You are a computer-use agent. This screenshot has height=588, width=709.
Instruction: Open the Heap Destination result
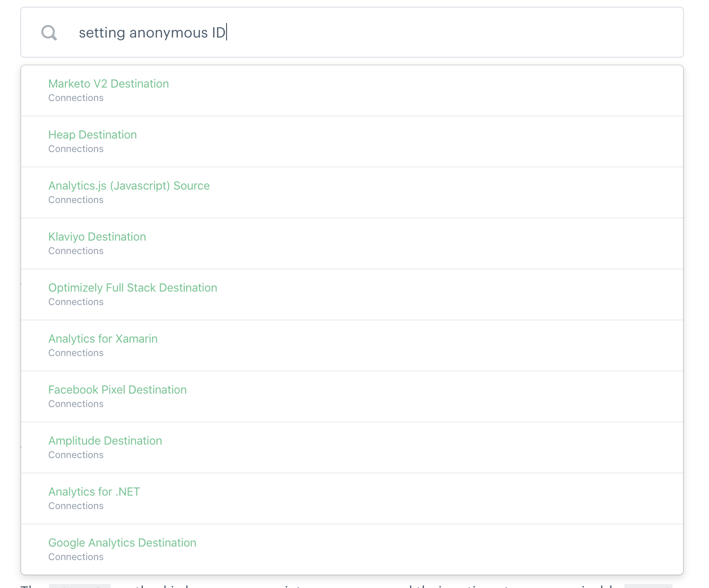coord(92,135)
